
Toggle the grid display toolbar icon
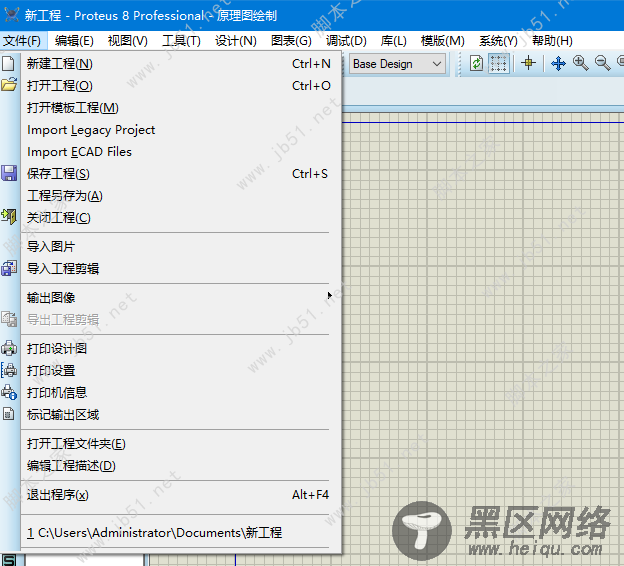tap(498, 63)
